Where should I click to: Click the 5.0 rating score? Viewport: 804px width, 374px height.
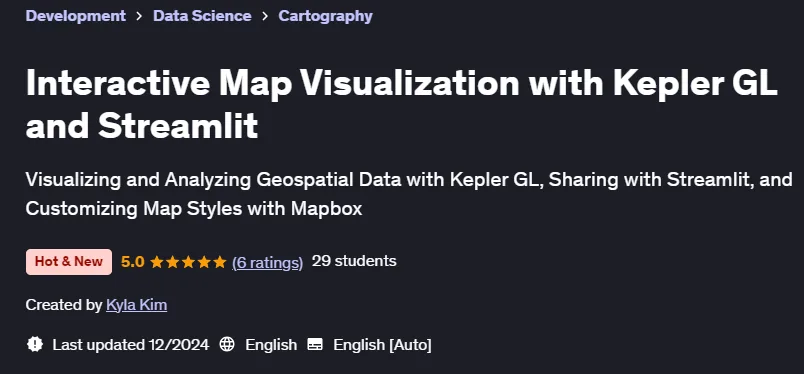[132, 262]
